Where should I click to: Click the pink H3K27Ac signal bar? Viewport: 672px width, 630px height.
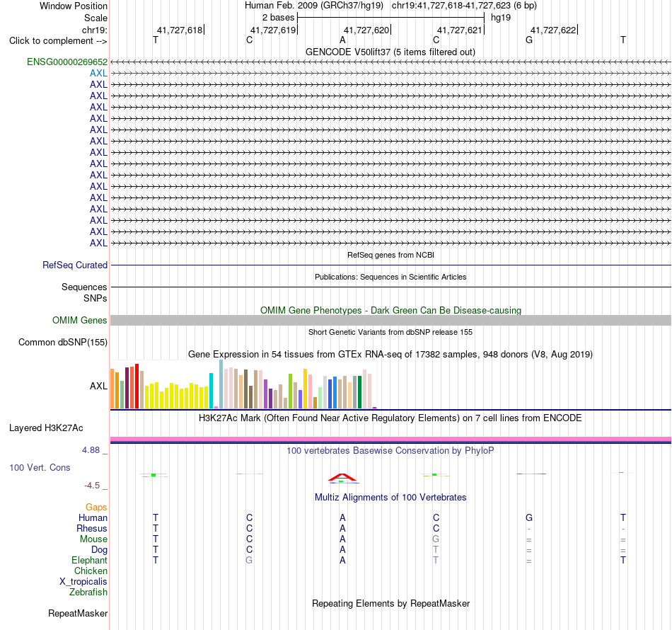pyautogui.click(x=390, y=439)
